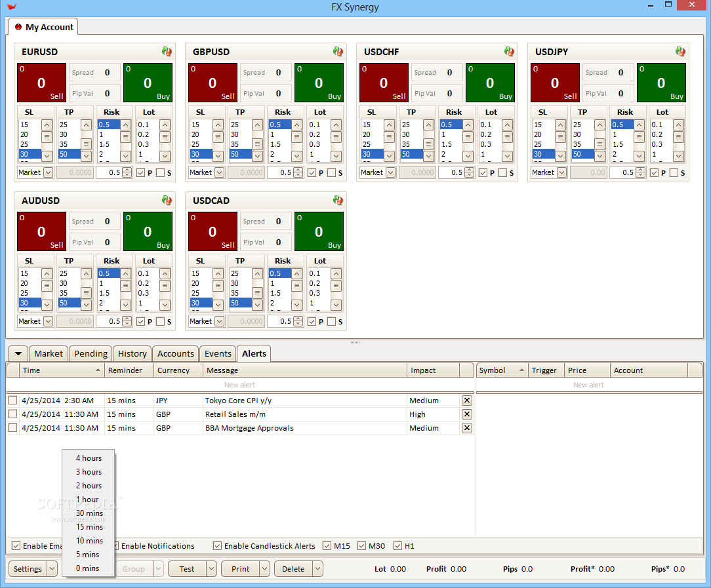This screenshot has height=588, width=711.
Task: Switch to the Market tab
Action: click(x=49, y=354)
